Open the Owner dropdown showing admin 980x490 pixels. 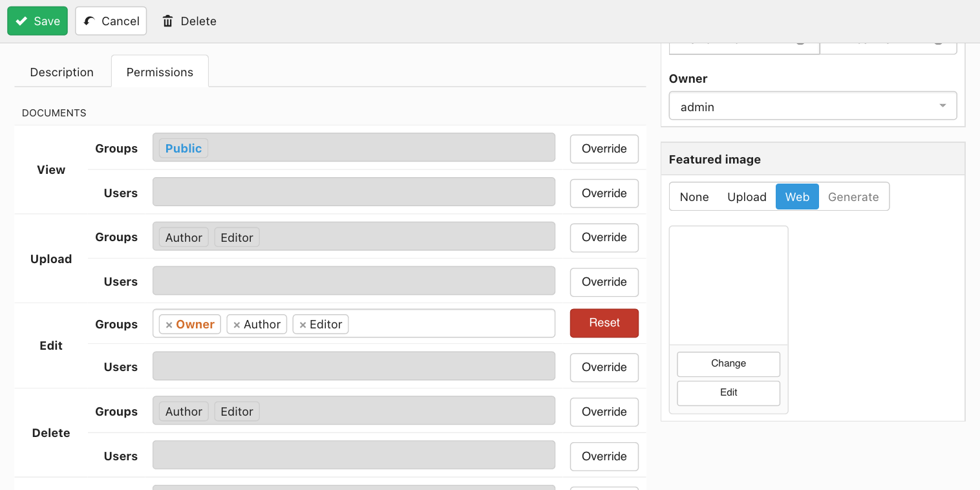click(x=813, y=106)
